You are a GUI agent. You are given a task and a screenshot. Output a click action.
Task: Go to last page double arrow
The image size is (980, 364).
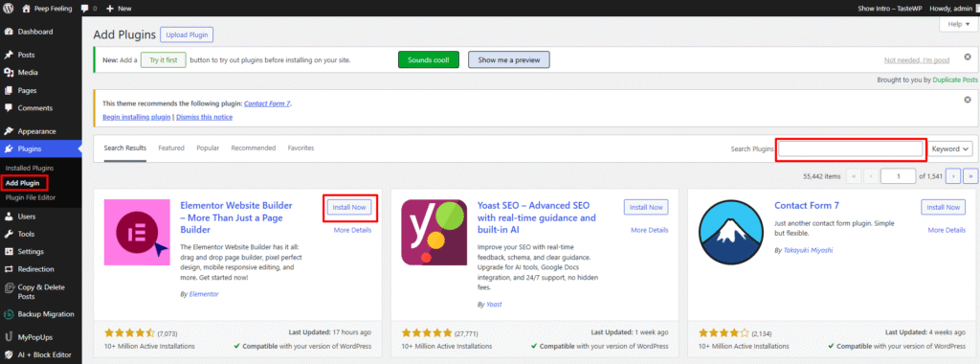pyautogui.click(x=970, y=176)
